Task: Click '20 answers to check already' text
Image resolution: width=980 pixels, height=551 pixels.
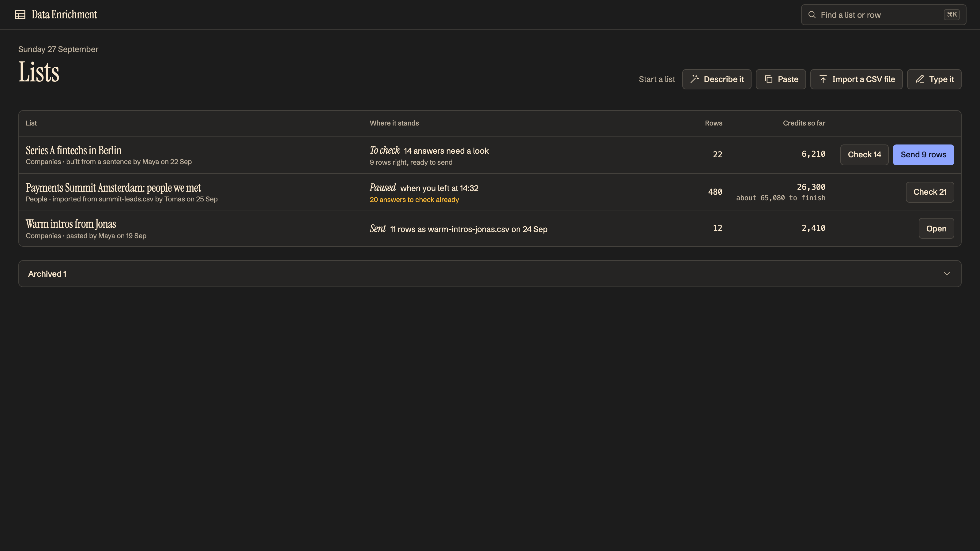Action: click(x=414, y=200)
